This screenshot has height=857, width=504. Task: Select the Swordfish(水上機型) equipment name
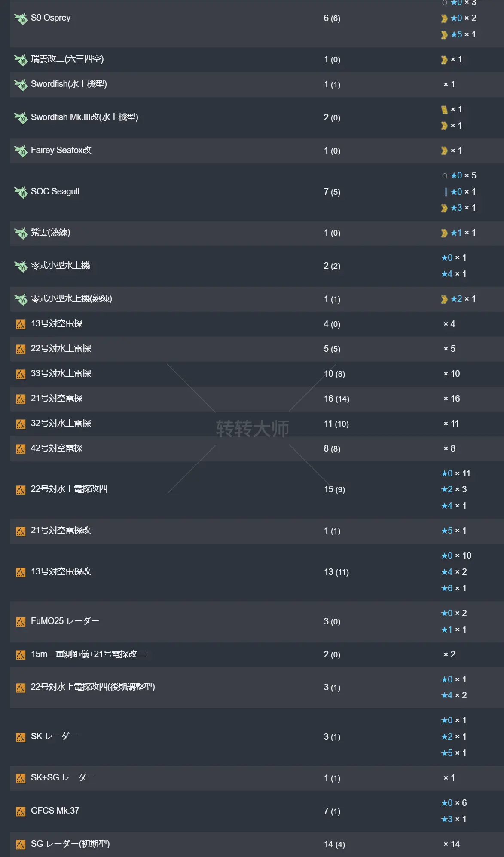[x=69, y=84]
